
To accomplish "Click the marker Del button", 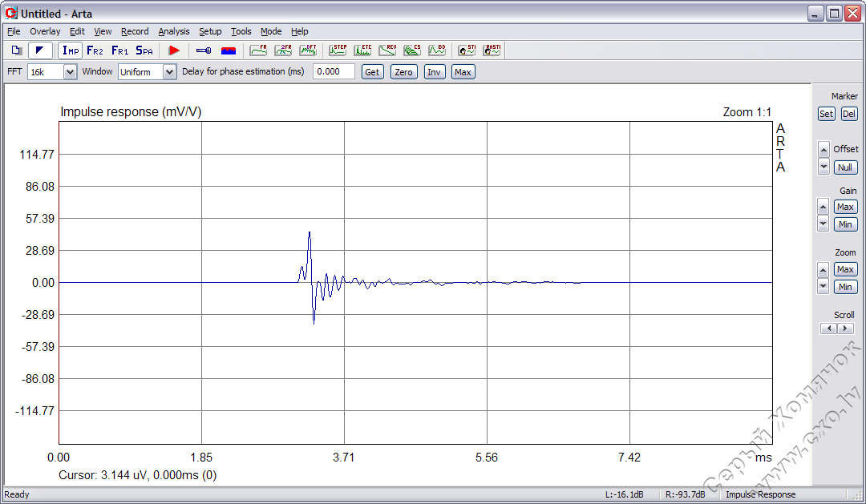I will [x=849, y=114].
